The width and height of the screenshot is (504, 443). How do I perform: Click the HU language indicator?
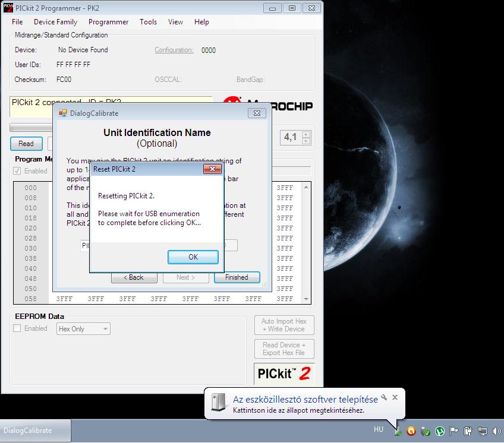[379, 429]
